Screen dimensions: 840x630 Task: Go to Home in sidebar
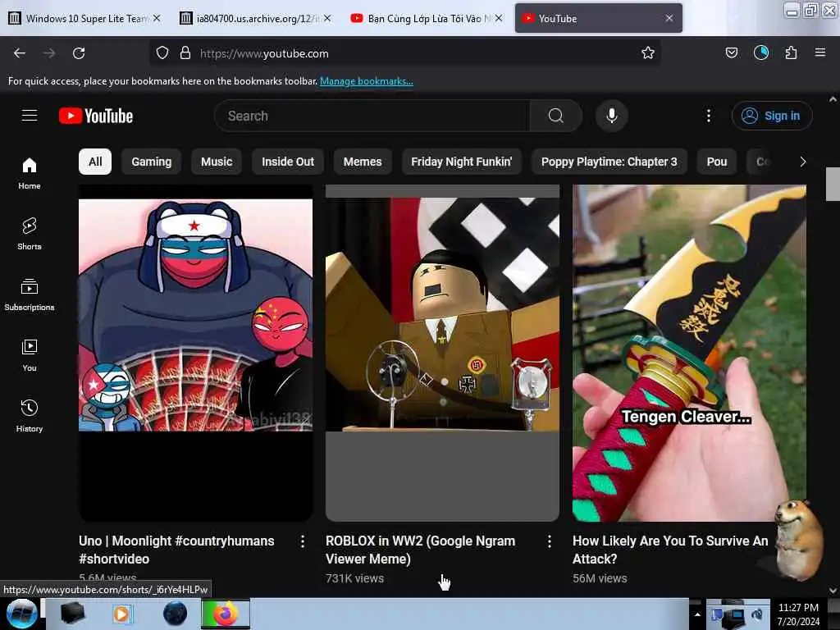point(30,174)
